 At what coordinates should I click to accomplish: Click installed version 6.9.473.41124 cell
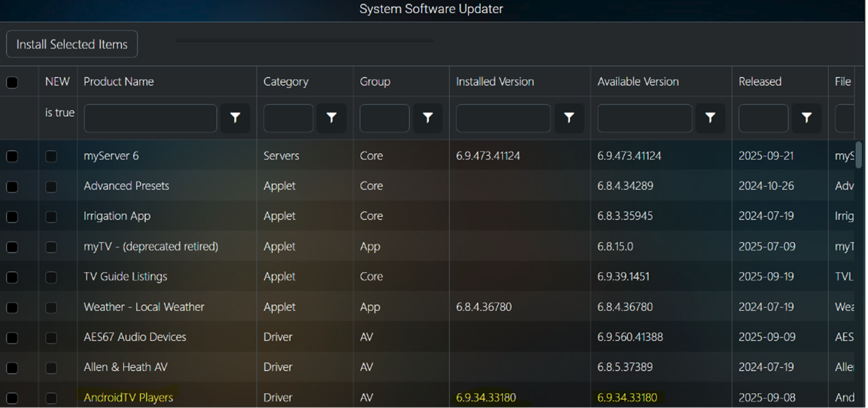click(x=488, y=156)
